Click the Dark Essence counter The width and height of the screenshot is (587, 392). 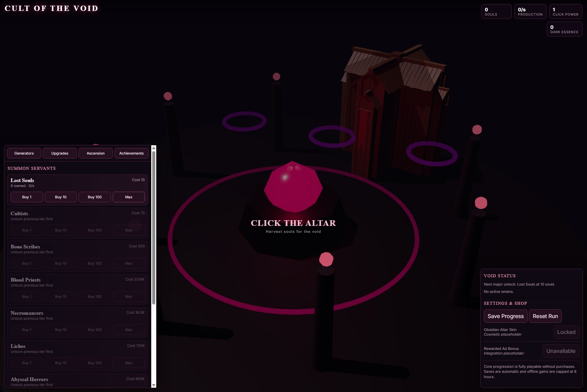[x=564, y=29]
